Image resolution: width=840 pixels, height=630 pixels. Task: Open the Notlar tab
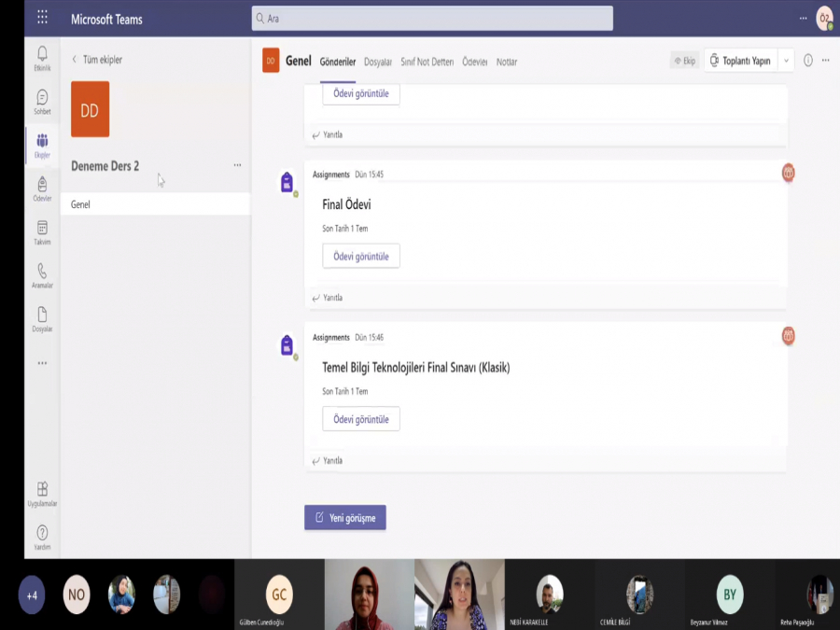507,63
